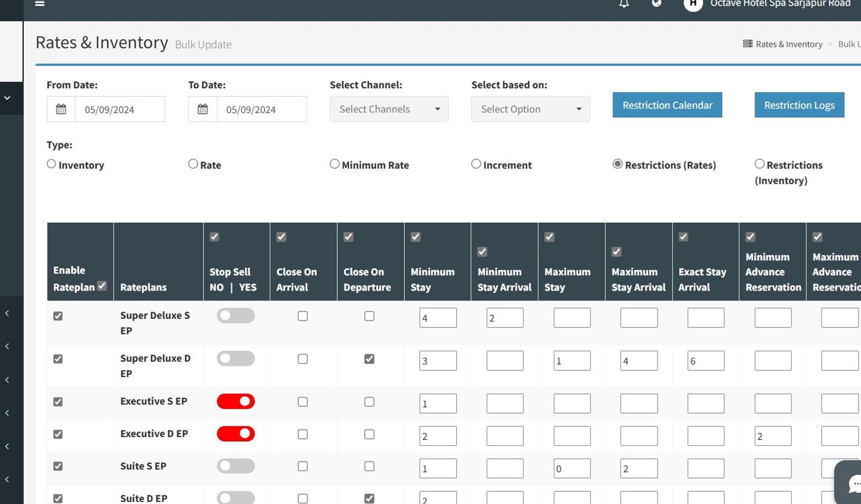Uncheck Maximum Stay Arrival column checkbox
Viewport: 861px width, 504px height.
[x=617, y=252]
